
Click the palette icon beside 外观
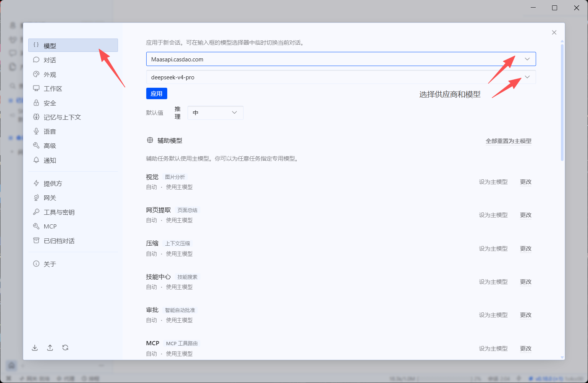click(x=36, y=74)
